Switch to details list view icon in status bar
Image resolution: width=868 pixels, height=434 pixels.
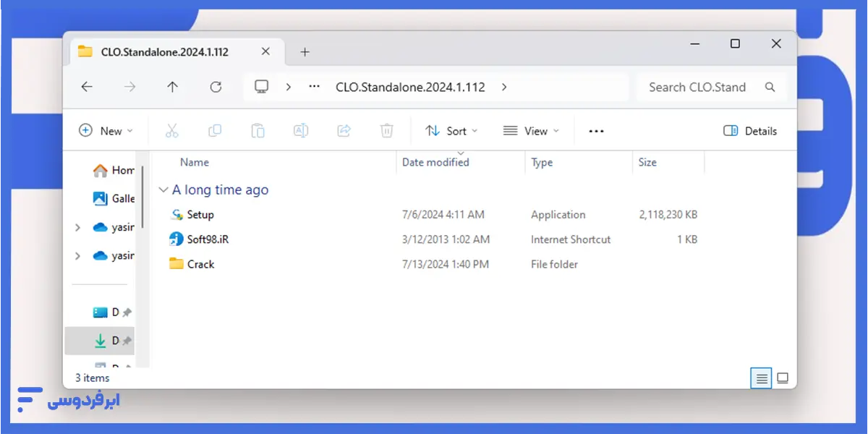pos(761,378)
